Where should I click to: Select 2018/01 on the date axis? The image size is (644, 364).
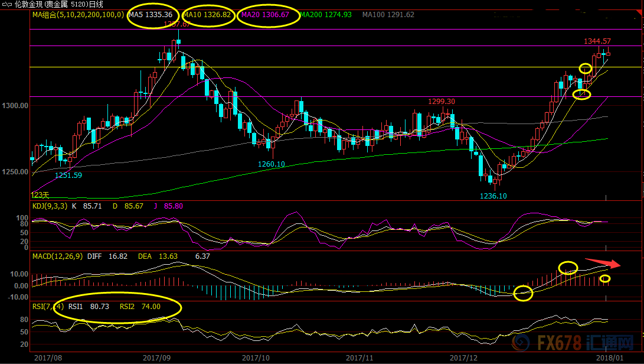609,358
